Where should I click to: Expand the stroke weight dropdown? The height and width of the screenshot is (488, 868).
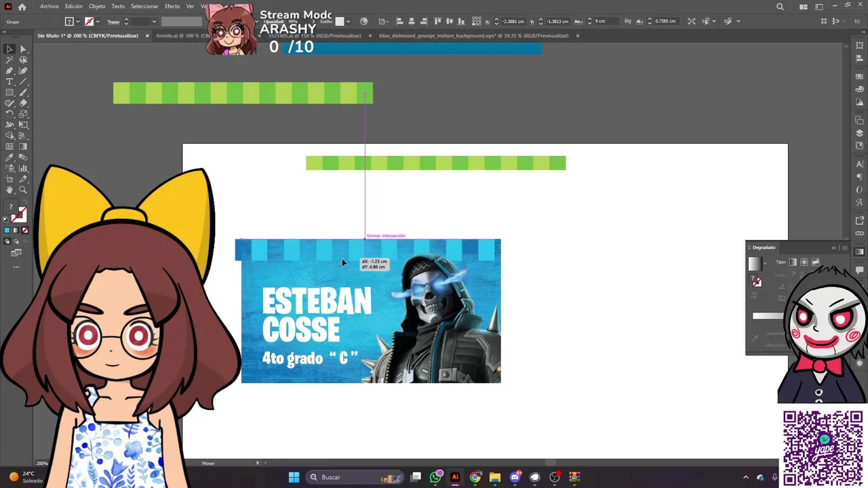154,22
